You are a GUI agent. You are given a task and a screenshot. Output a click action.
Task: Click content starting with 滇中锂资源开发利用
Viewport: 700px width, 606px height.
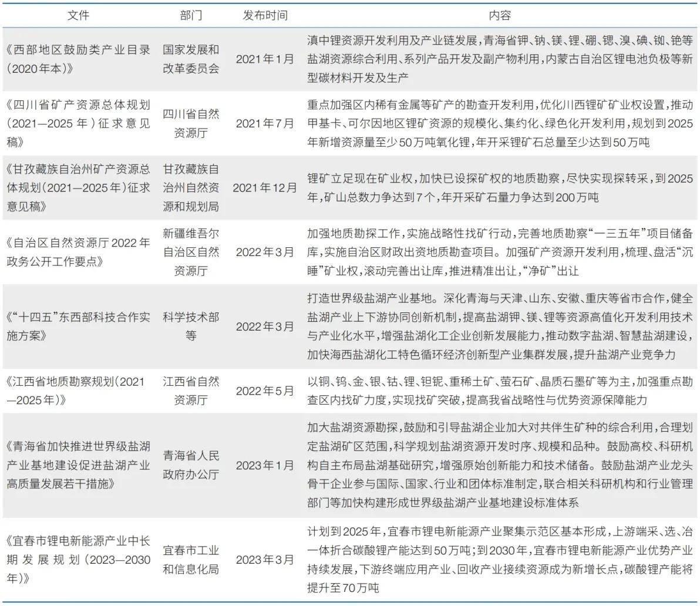click(x=500, y=59)
